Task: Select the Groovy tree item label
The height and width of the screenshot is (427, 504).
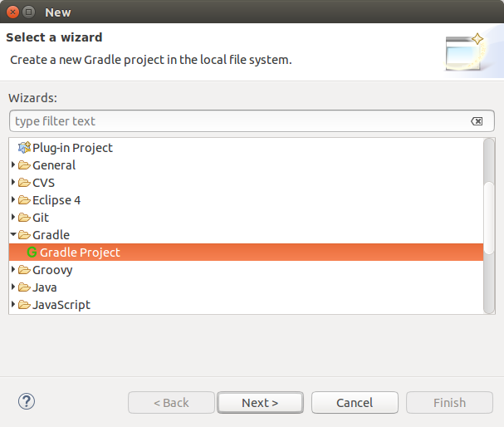Action: [x=52, y=270]
